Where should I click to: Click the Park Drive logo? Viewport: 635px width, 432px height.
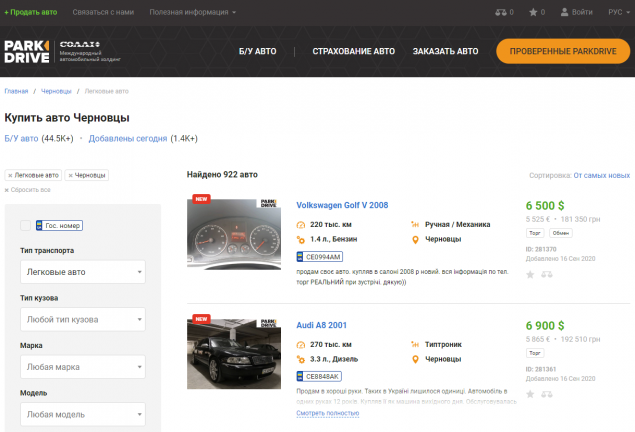click(x=27, y=51)
